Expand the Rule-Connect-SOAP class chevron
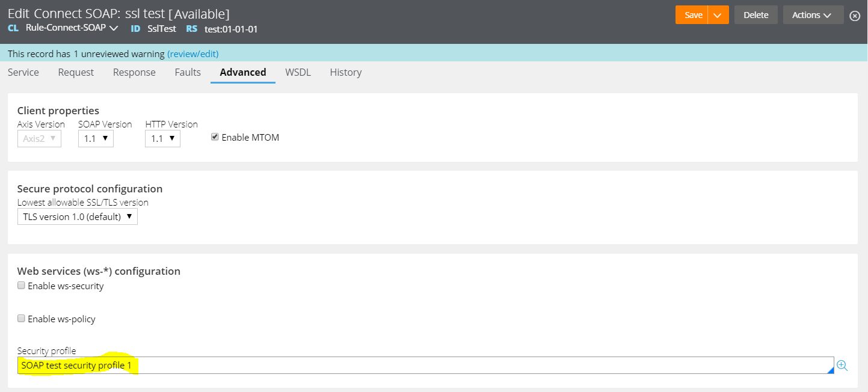 (114, 28)
